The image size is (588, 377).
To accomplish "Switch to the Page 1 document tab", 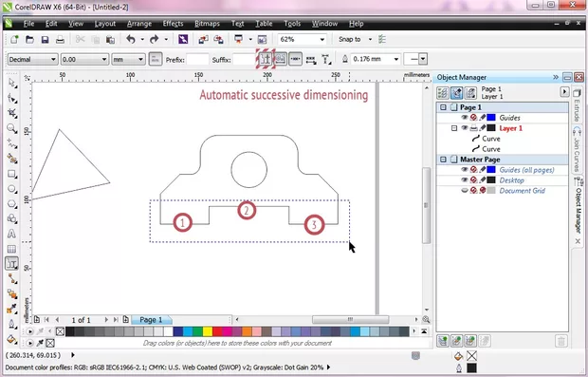I will [151, 320].
